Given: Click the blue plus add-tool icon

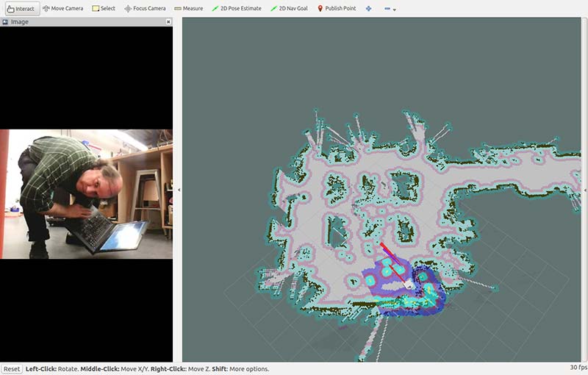Looking at the screenshot, I should (x=369, y=8).
